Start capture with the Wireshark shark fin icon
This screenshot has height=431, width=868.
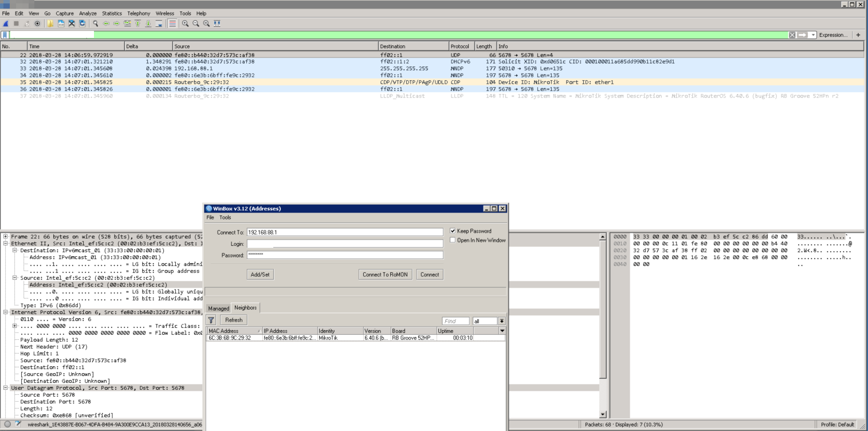[6, 23]
